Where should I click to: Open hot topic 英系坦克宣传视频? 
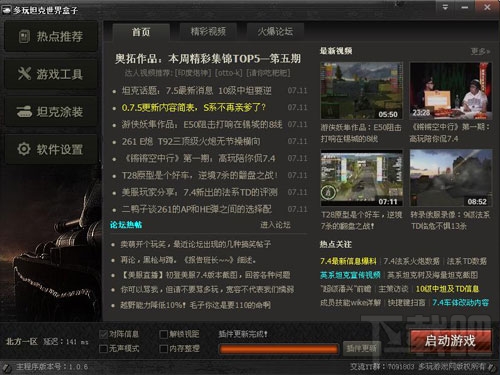tap(350, 275)
